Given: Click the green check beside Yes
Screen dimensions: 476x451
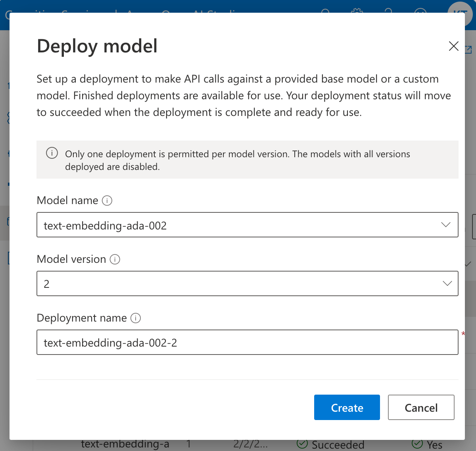Looking at the screenshot, I should pos(418,445).
